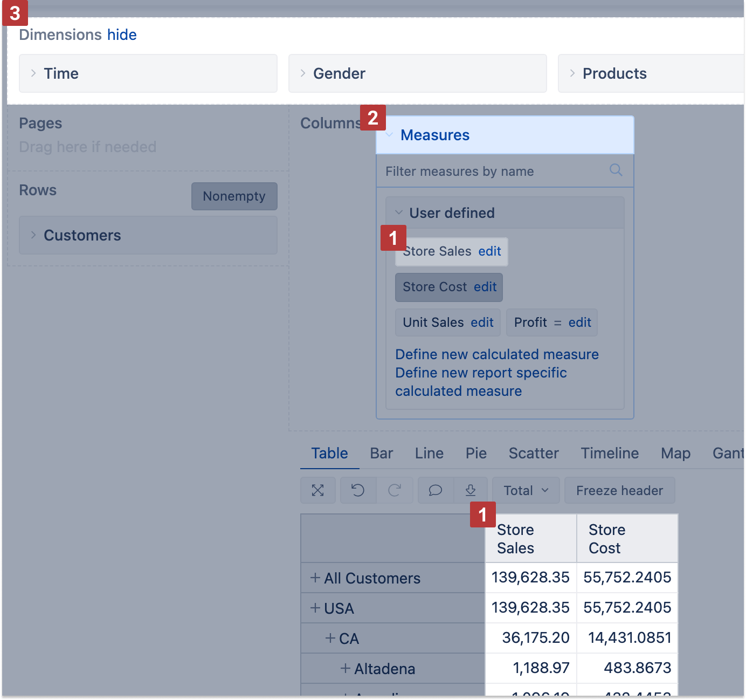746x700 pixels.
Task: Click Define new calculated measure link
Action: [x=496, y=354]
